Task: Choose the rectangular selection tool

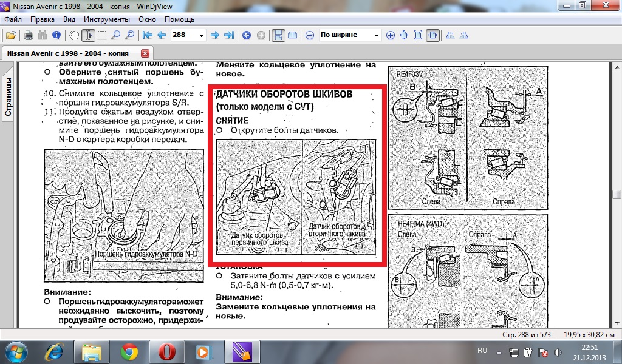Action: pyautogui.click(x=102, y=35)
